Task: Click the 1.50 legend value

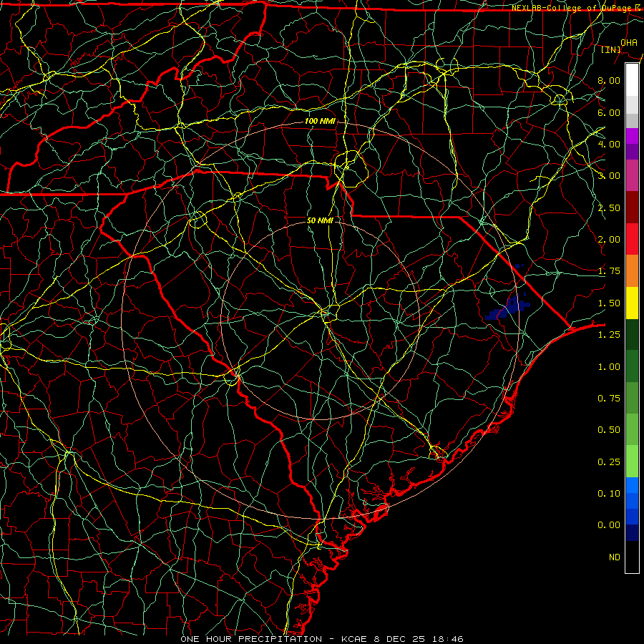Action: coord(609,303)
